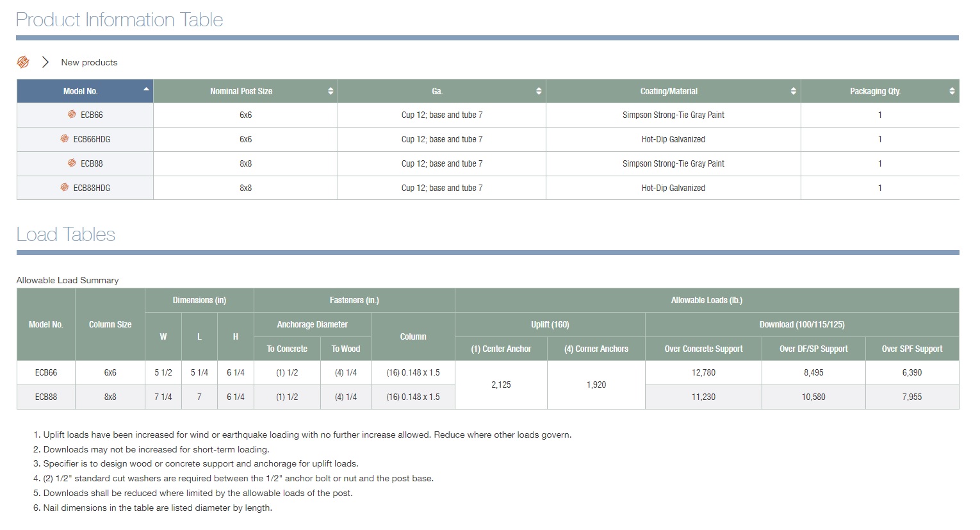Open the ECB66HDG model link
This screenshot has height=530, width=980.
92,140
